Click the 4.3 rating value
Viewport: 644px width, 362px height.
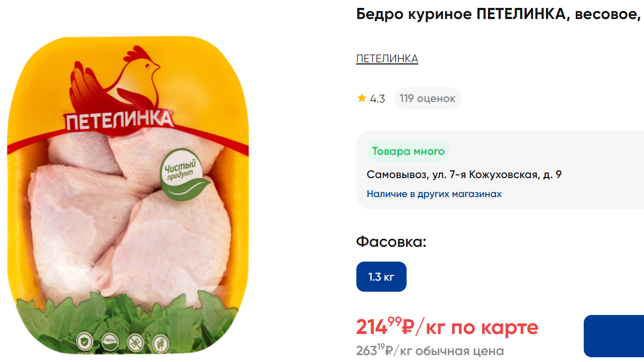(x=378, y=99)
